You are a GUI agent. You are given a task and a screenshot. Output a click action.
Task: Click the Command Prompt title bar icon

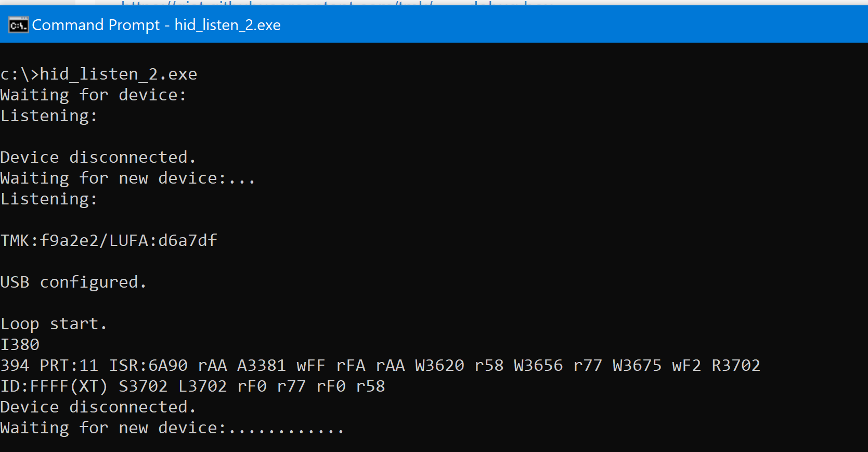[x=18, y=25]
